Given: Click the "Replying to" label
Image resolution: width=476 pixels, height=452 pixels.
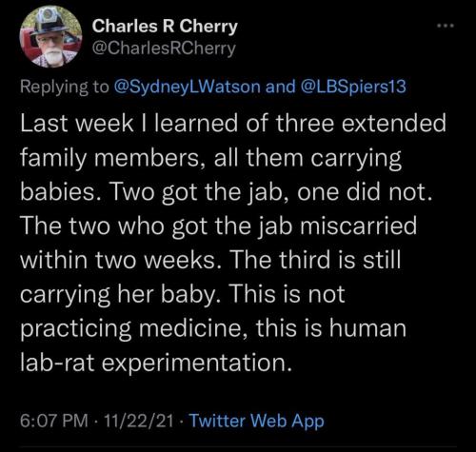Looking at the screenshot, I should pos(65,87).
